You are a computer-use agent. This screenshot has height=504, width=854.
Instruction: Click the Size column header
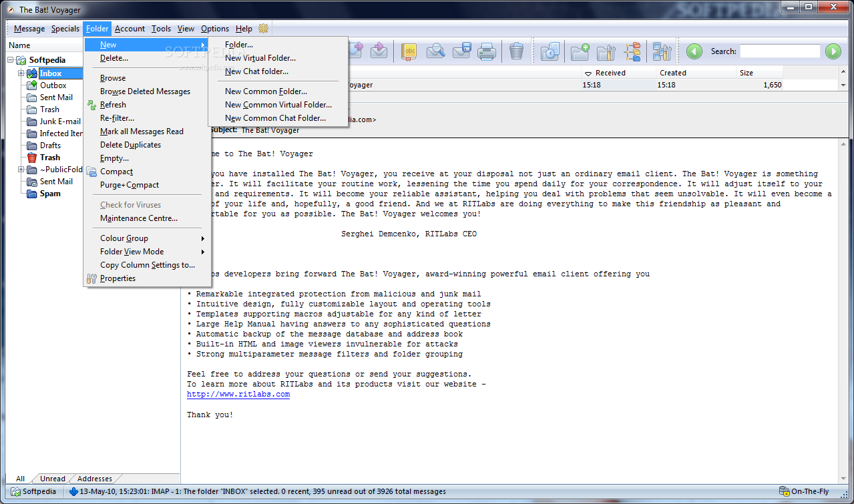coord(759,73)
